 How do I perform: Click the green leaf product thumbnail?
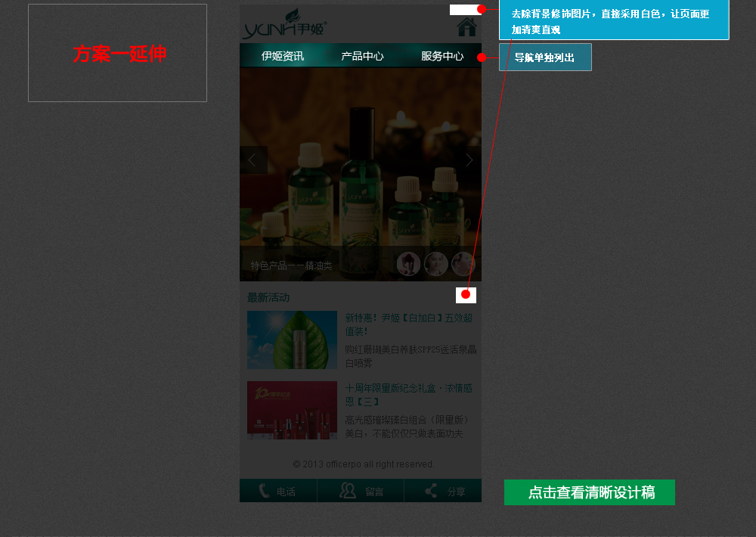pyautogui.click(x=292, y=340)
